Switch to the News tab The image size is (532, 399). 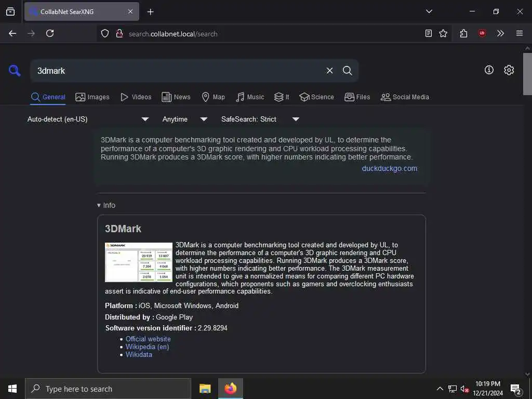(176, 97)
